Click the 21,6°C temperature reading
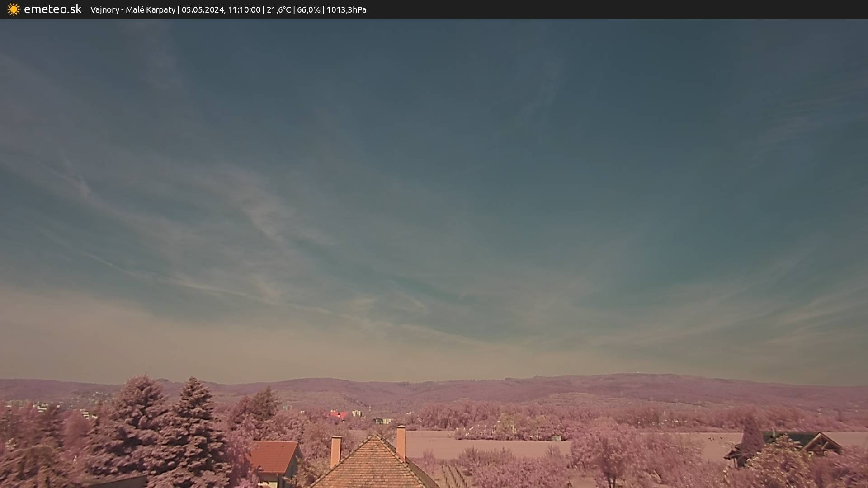 (x=278, y=9)
